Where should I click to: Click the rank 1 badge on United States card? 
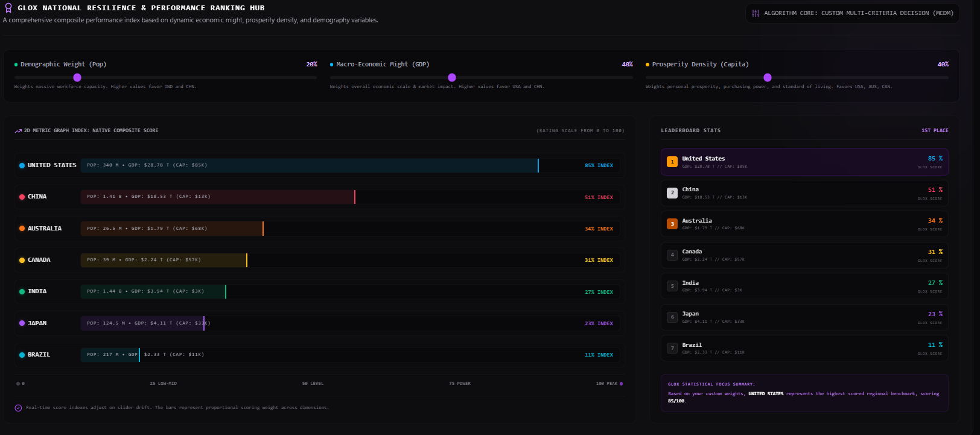click(672, 162)
